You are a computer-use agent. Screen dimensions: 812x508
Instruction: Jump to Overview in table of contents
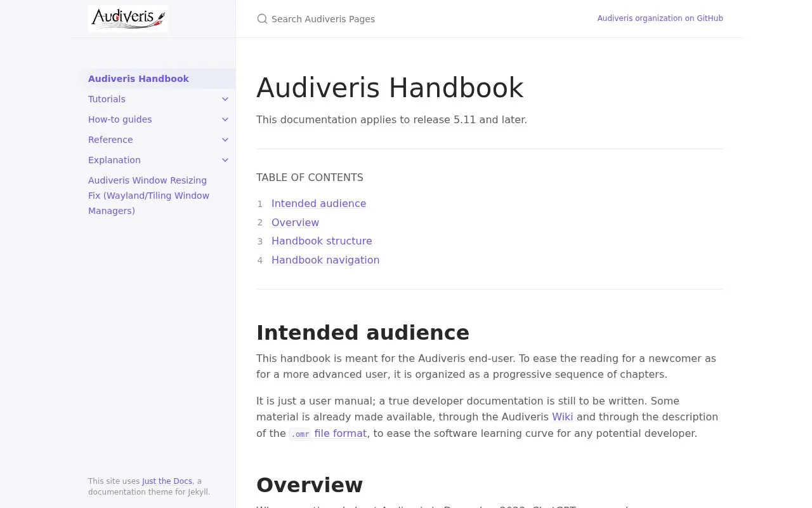(295, 223)
